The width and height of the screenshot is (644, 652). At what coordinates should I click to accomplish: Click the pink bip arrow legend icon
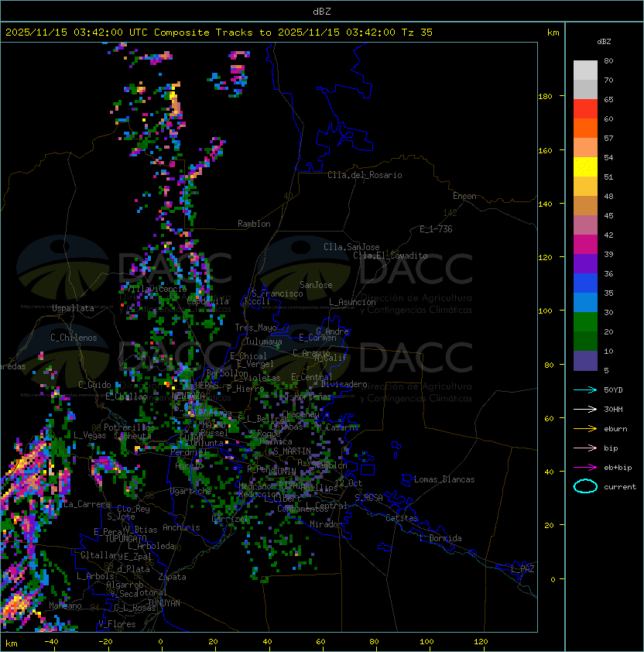tap(585, 448)
